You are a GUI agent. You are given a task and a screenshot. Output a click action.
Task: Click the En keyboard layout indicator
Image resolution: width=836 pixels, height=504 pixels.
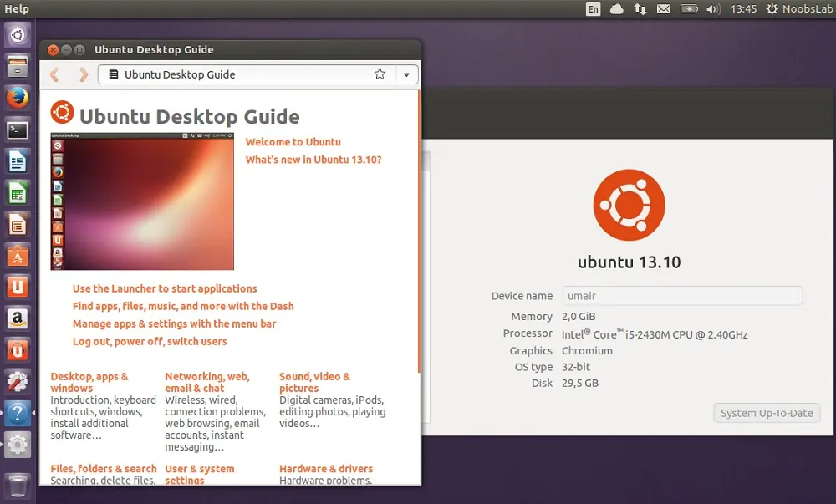(x=593, y=8)
